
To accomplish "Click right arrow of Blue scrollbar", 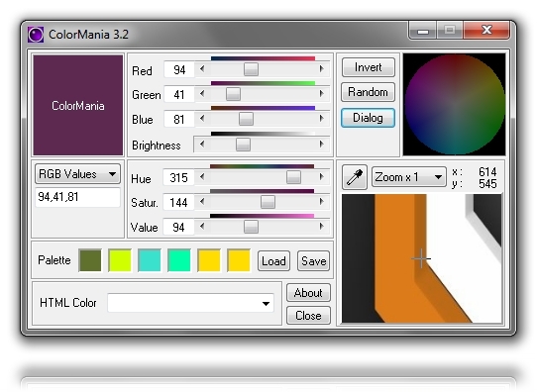I will tap(321, 119).
